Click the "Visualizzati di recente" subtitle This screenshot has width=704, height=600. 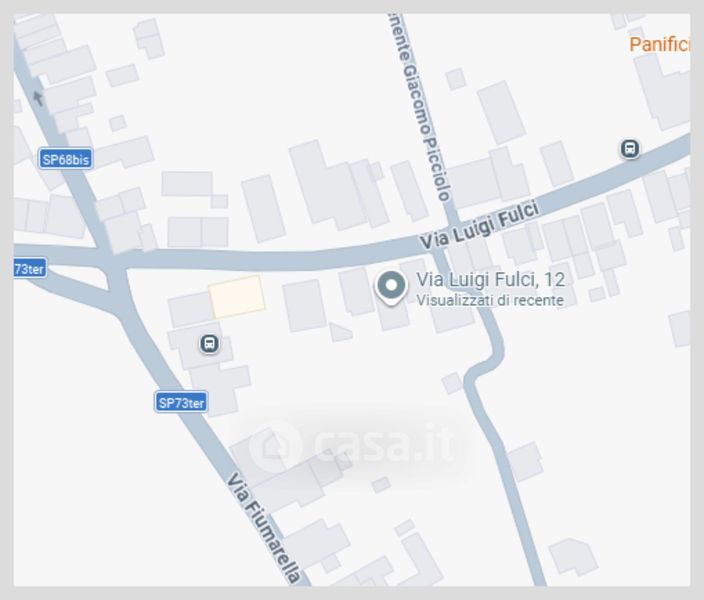[x=490, y=300]
